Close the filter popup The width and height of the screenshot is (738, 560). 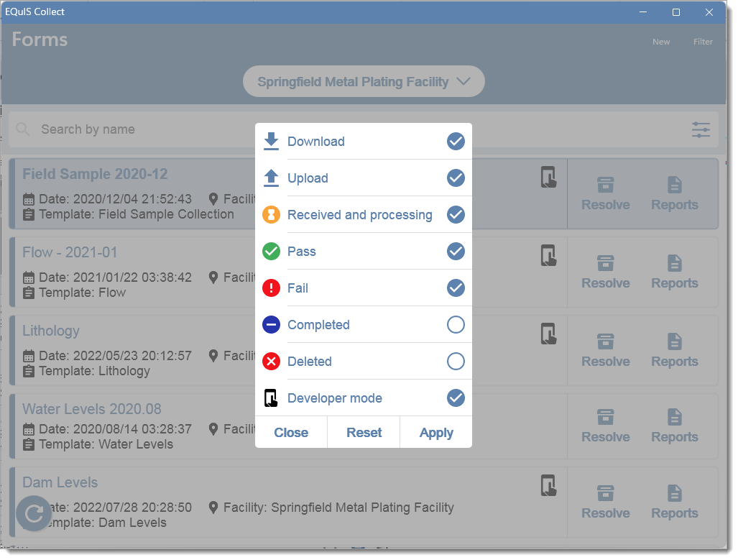291,433
